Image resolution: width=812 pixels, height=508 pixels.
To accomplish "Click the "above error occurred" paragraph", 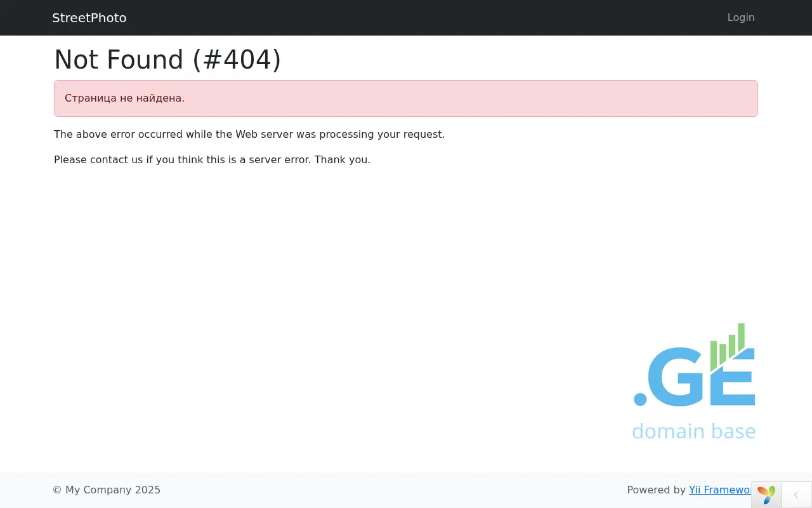I will pyautogui.click(x=249, y=135).
